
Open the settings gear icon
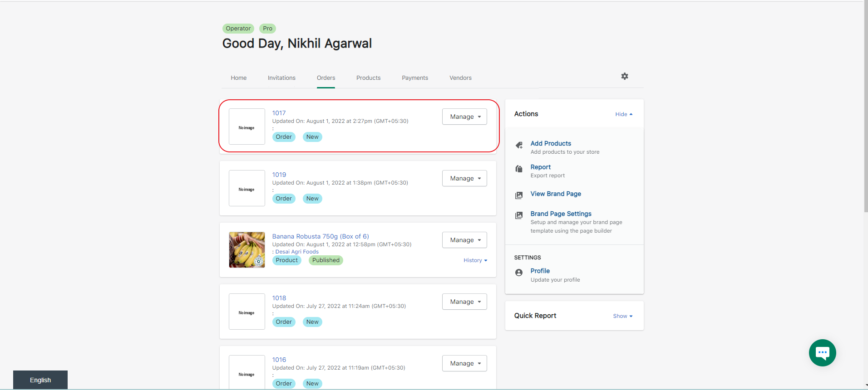pyautogui.click(x=625, y=76)
